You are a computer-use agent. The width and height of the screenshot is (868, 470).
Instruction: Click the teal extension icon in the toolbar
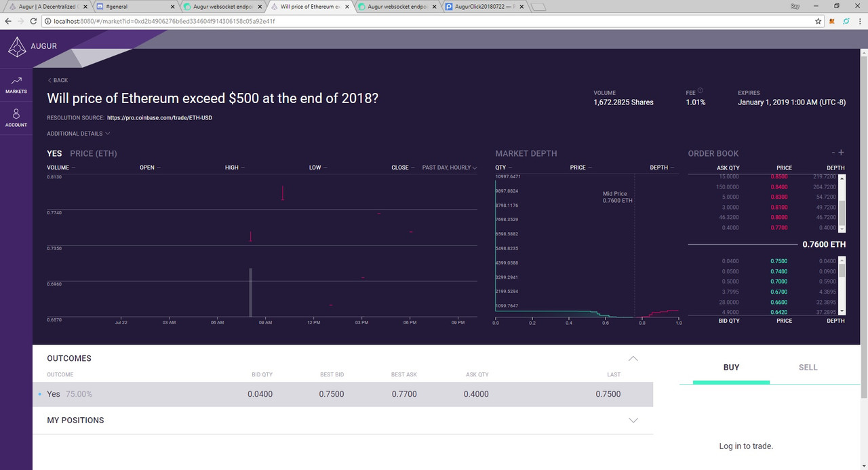(846, 21)
